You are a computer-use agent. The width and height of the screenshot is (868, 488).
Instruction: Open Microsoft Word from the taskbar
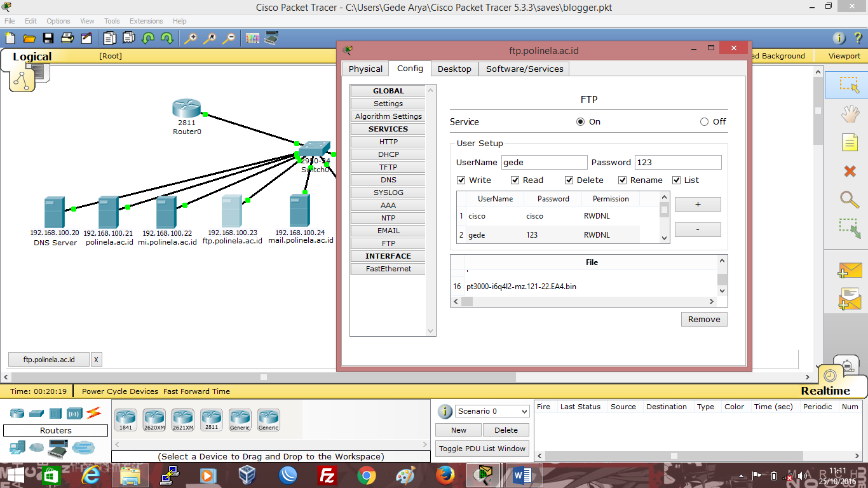(x=522, y=475)
